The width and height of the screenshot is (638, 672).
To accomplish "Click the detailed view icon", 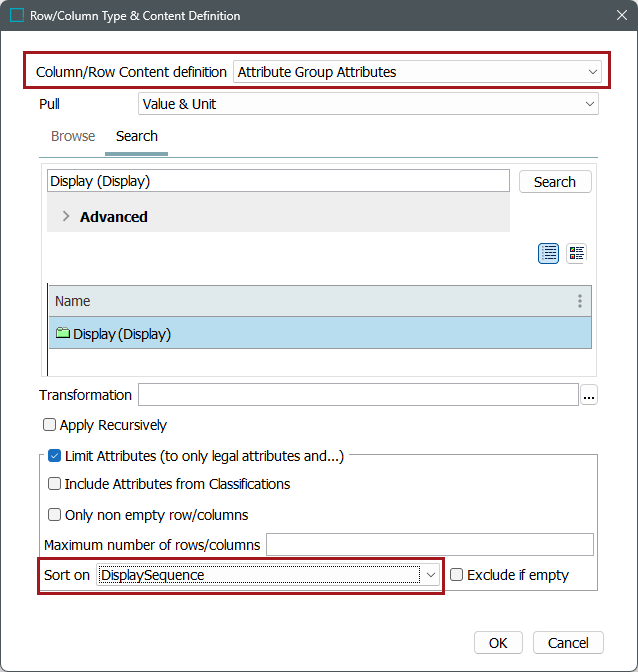I will click(576, 253).
